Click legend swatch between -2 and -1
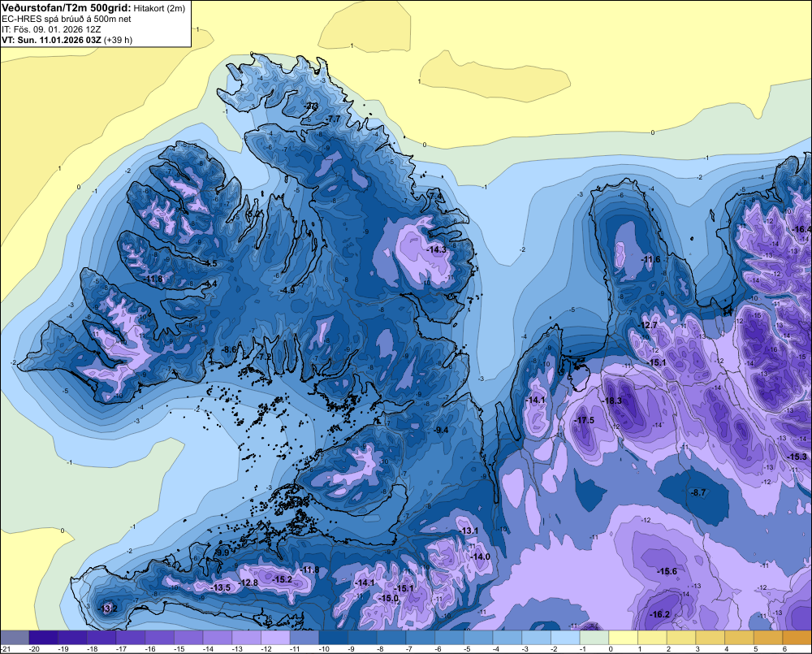This screenshot has width=812, height=654. [x=565, y=637]
